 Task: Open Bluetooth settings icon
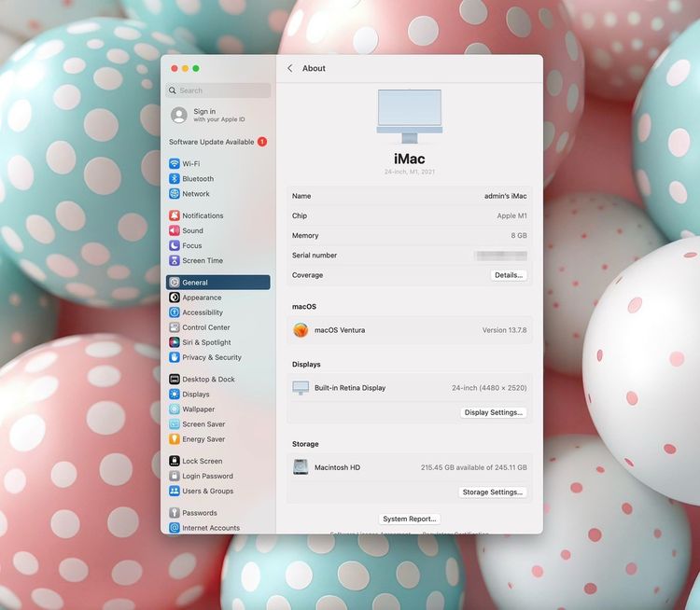[x=175, y=179]
